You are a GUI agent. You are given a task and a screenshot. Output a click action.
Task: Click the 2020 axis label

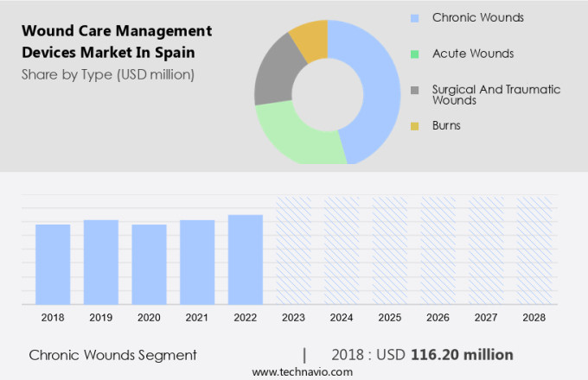pos(149,318)
